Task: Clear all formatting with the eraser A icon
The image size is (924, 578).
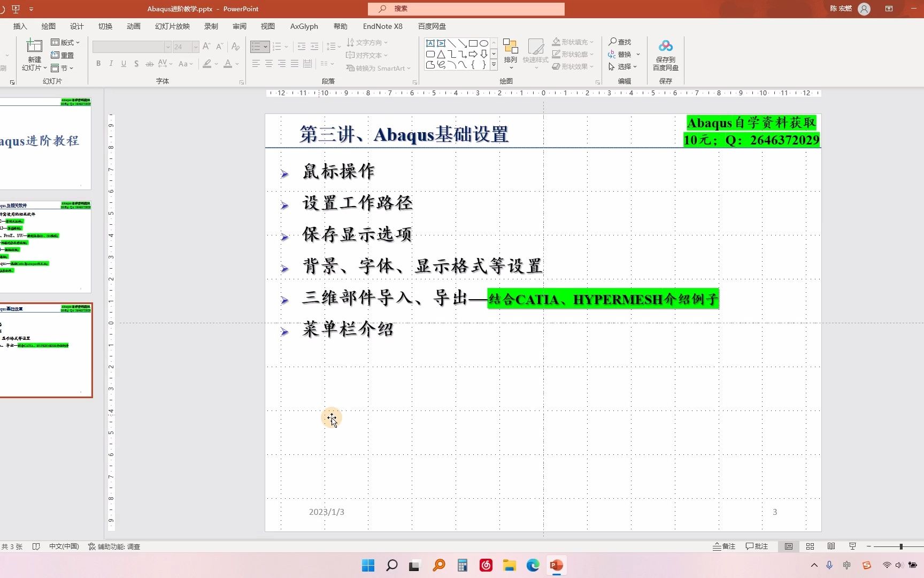Action: 235,47
